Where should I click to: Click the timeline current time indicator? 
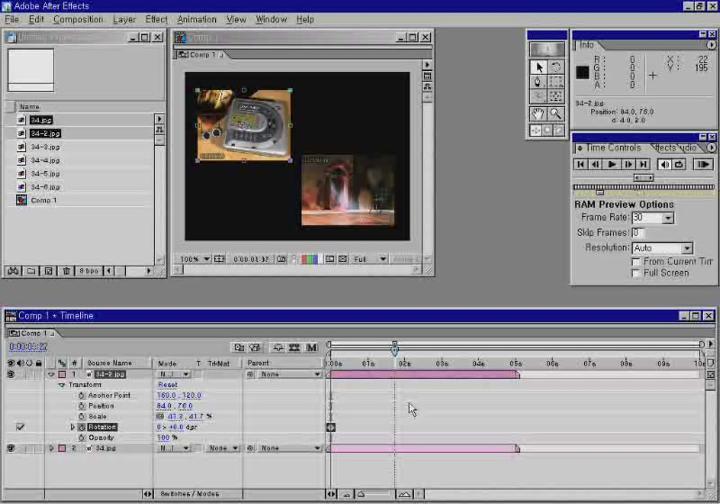pos(394,351)
